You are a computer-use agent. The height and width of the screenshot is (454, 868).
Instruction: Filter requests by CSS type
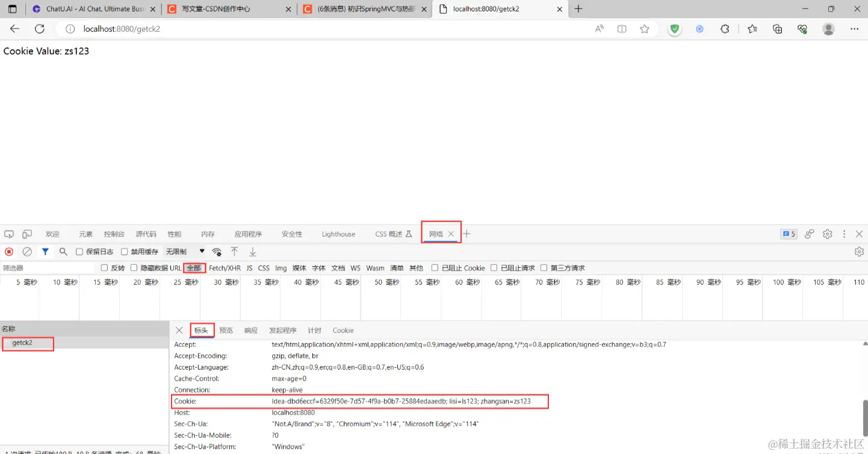[264, 268]
